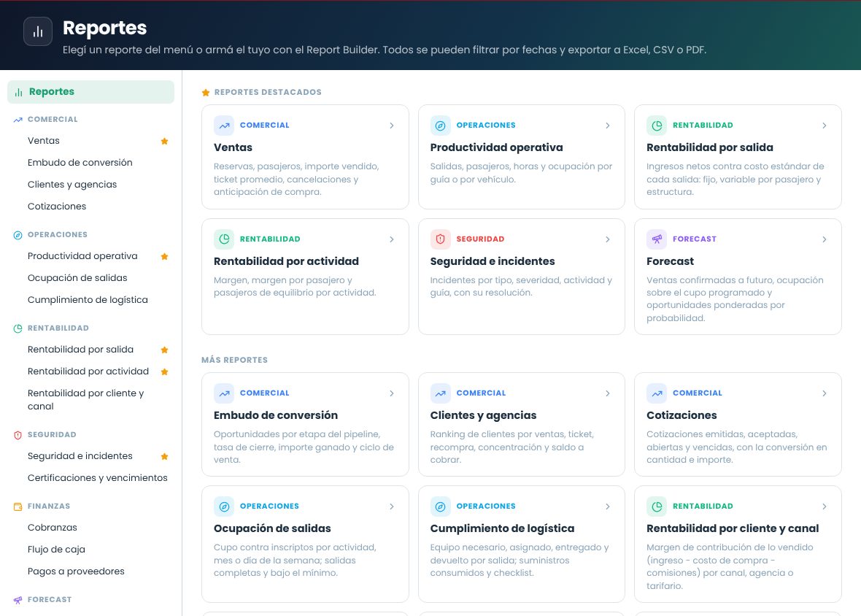The image size is (861, 616).
Task: Click the star icon beside Reportes Destacados heading
Action: click(206, 92)
